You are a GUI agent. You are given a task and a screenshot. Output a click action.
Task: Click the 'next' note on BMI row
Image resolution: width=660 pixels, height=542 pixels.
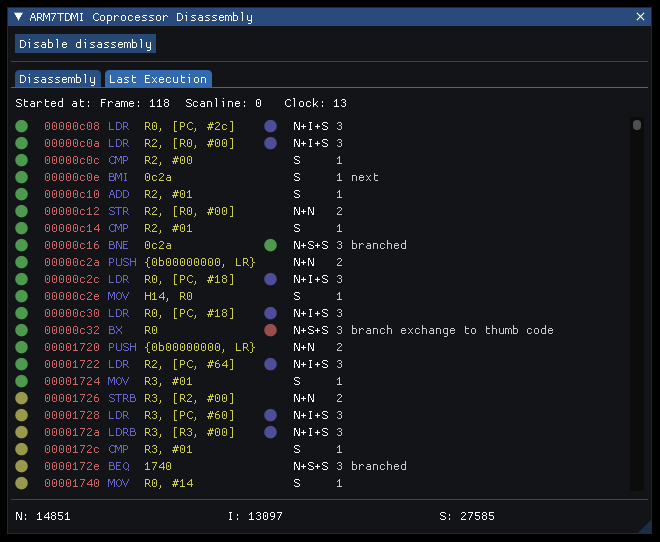pos(365,177)
